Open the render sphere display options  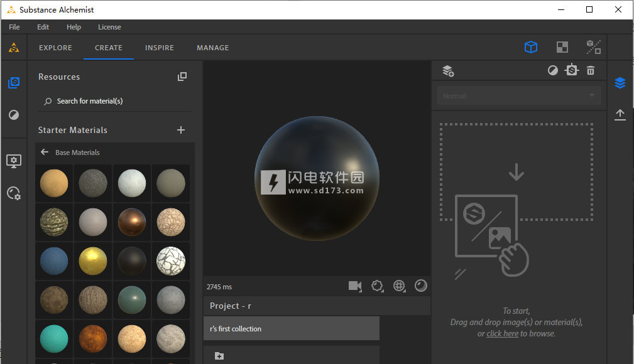pos(421,286)
